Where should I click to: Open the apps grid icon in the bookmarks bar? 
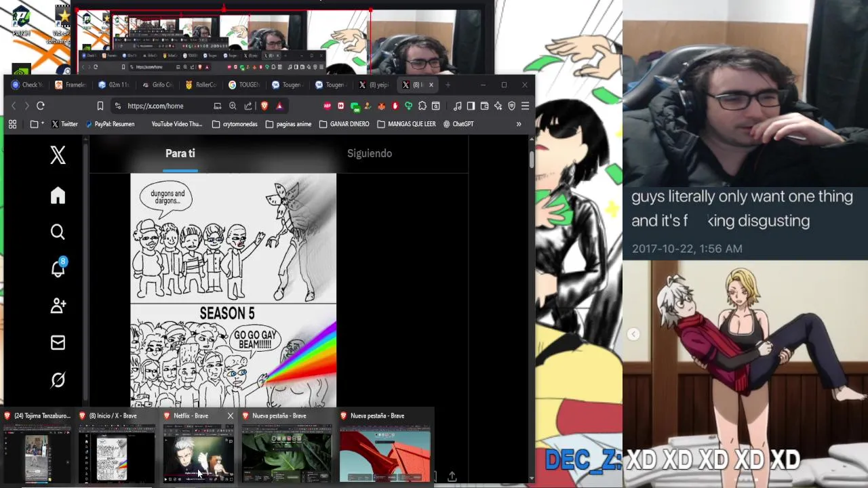coord(12,124)
